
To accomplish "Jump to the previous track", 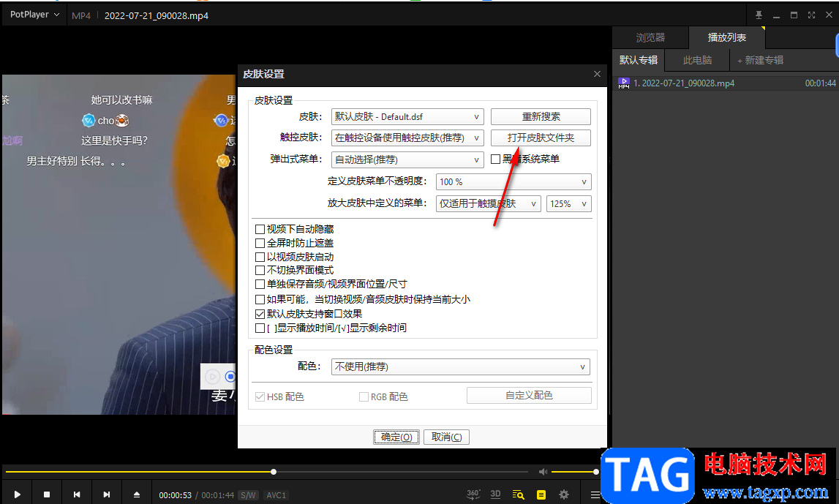I will click(x=77, y=495).
